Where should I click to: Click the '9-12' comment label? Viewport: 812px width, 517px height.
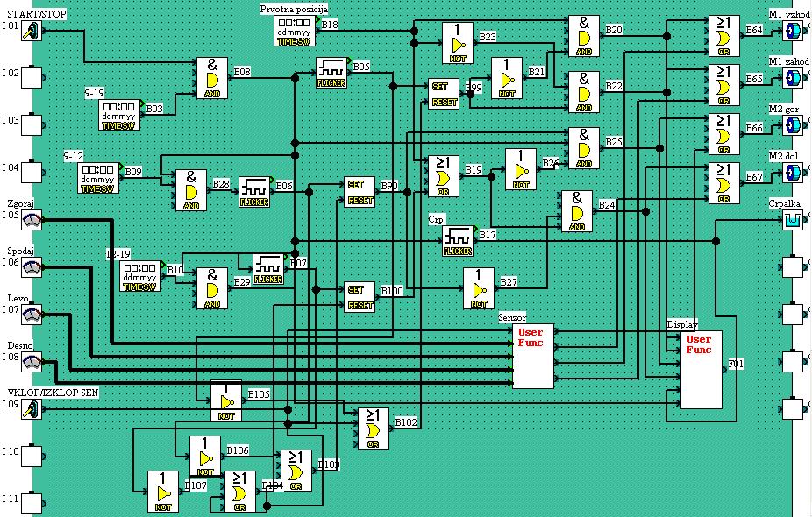(73, 156)
